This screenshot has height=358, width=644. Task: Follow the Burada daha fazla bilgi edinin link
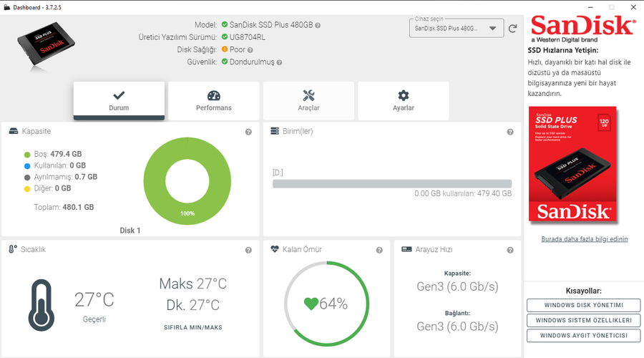[x=585, y=239]
